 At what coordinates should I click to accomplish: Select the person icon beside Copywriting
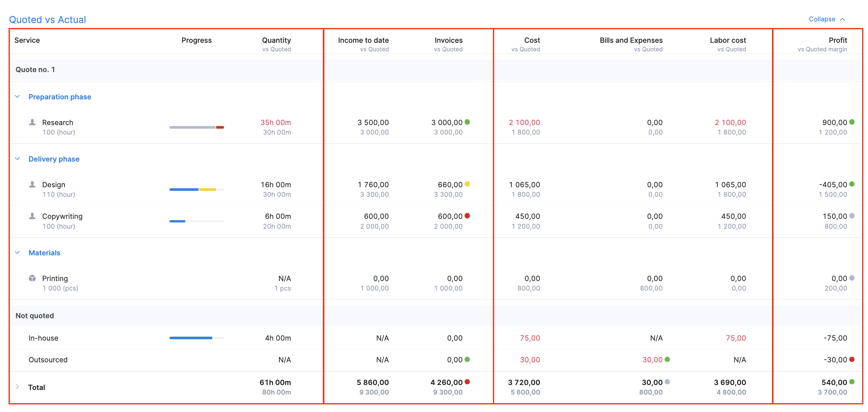click(32, 216)
